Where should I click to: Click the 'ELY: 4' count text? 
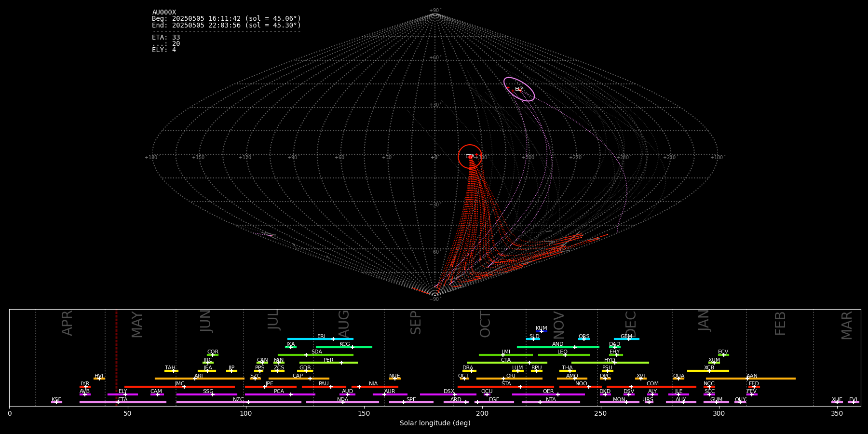point(164,50)
